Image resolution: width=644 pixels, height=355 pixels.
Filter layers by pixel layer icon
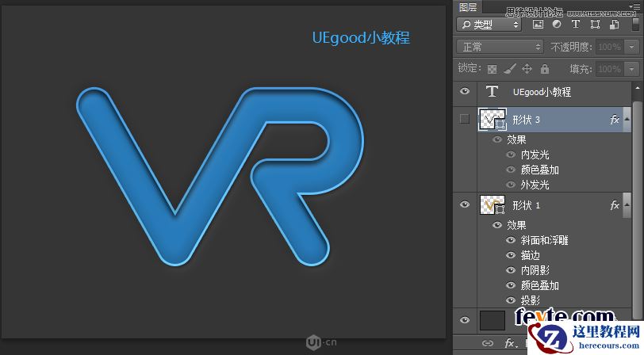[538, 25]
